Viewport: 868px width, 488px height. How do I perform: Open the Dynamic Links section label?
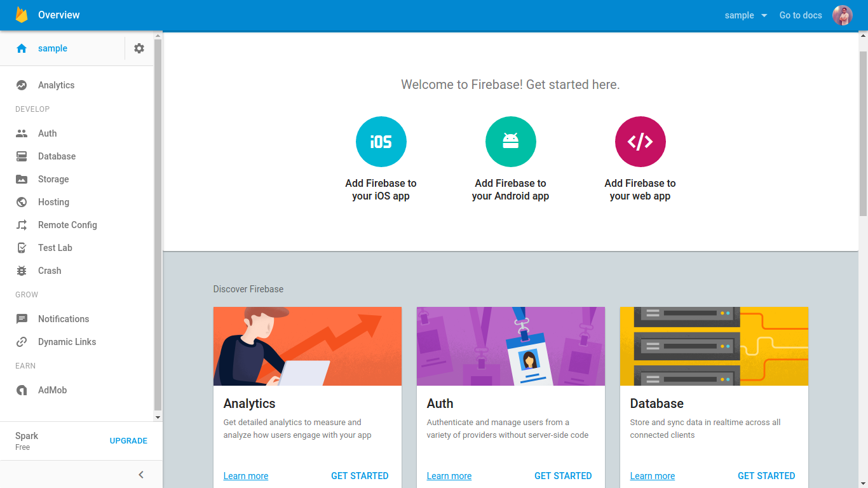point(67,342)
